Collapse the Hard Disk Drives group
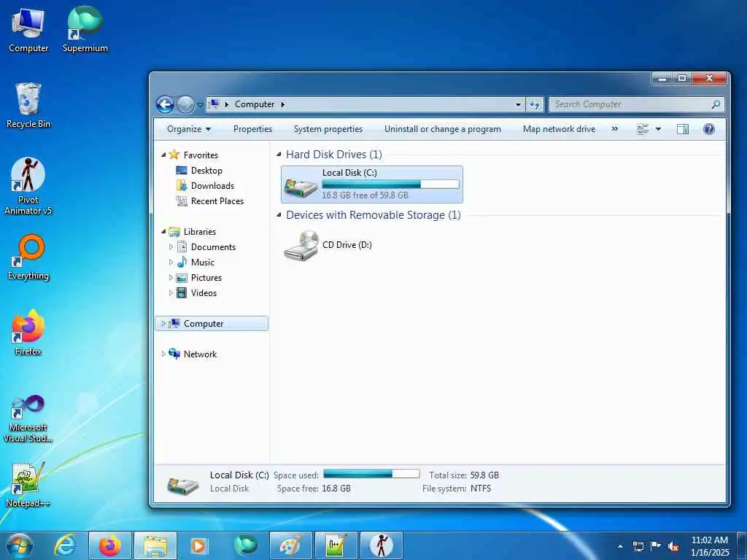Screen dimensions: 747x560 pos(279,155)
